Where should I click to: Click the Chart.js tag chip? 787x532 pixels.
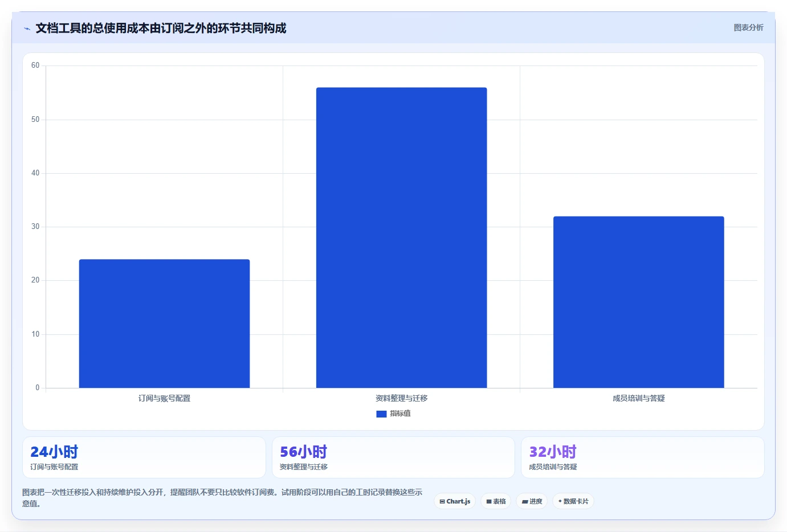pyautogui.click(x=455, y=501)
